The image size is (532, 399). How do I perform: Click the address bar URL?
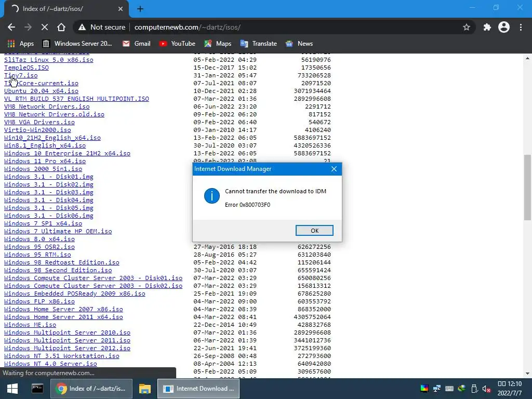click(x=187, y=27)
